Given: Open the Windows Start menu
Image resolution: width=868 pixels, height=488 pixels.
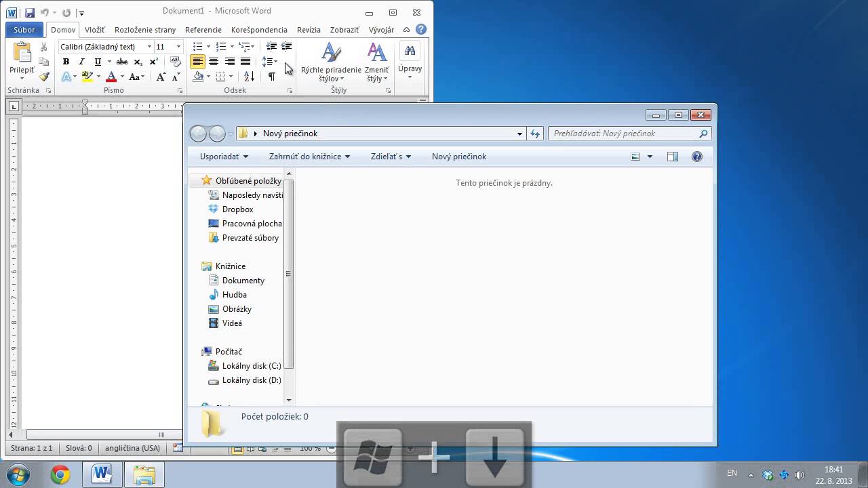Looking at the screenshot, I should point(18,475).
